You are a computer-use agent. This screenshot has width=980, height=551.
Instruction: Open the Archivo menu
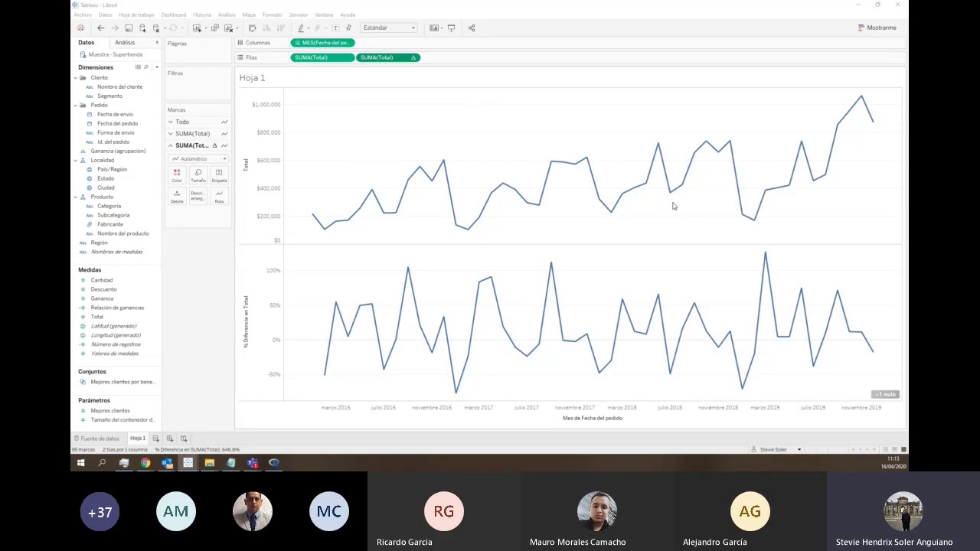coord(83,15)
